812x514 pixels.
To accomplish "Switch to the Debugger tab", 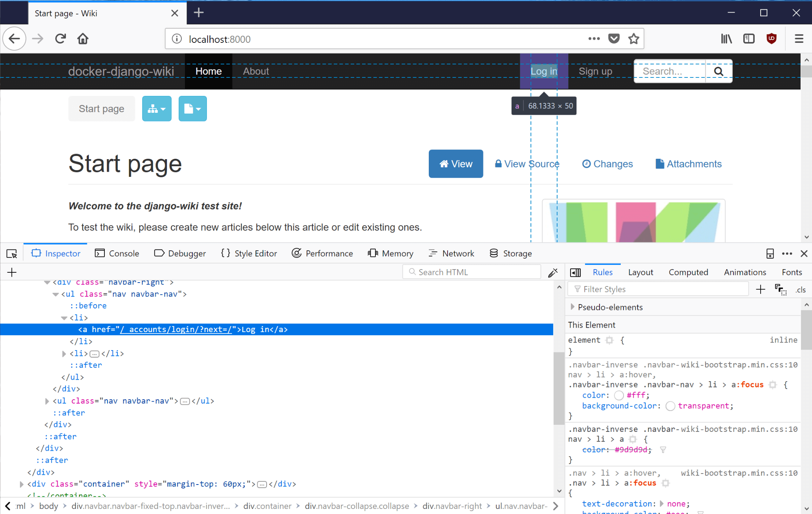I will click(180, 253).
